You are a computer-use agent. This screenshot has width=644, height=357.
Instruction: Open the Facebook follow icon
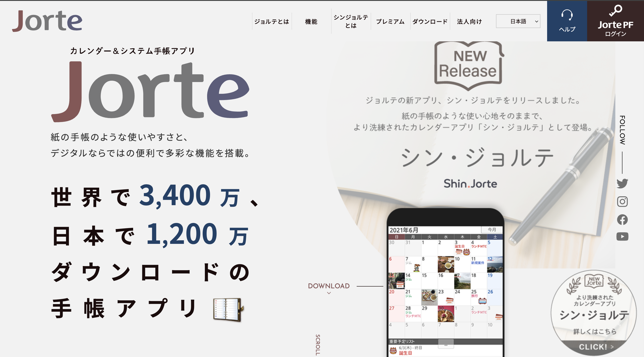[x=622, y=219]
